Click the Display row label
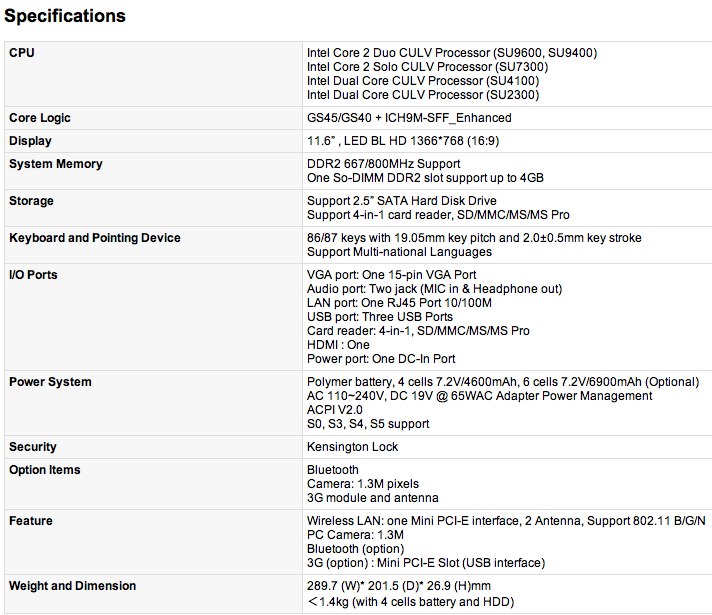 coord(30,141)
